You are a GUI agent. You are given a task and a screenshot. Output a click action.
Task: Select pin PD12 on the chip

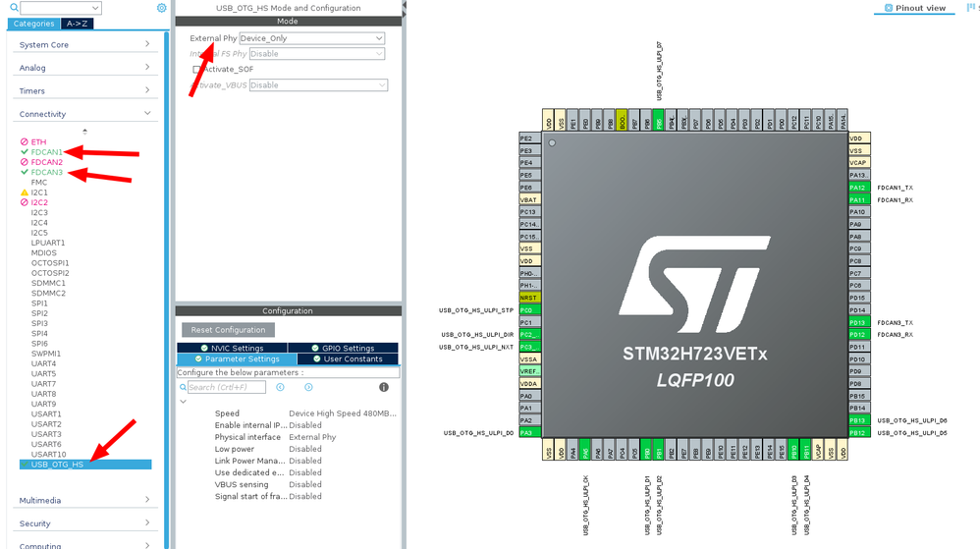(859, 335)
